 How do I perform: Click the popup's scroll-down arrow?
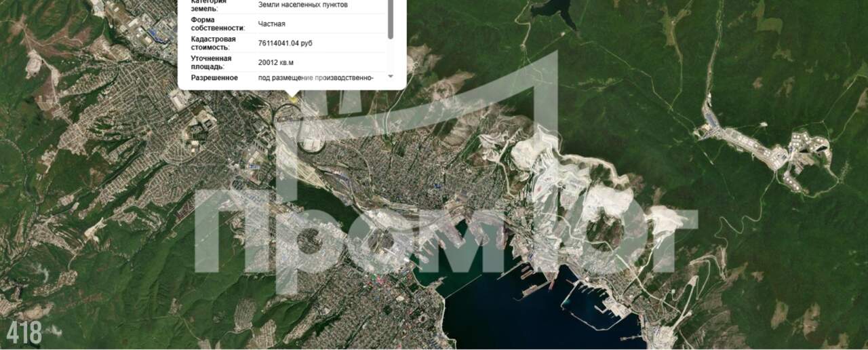click(x=390, y=77)
